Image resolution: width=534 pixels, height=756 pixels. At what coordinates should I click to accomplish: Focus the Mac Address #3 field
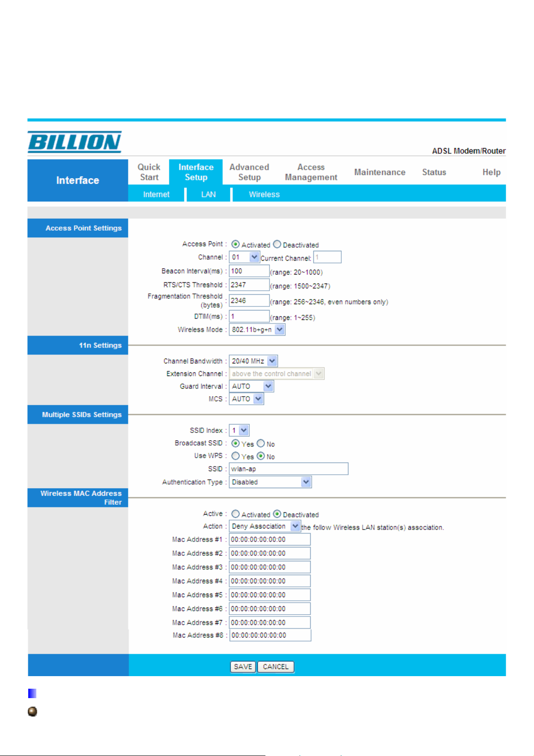pos(270,567)
